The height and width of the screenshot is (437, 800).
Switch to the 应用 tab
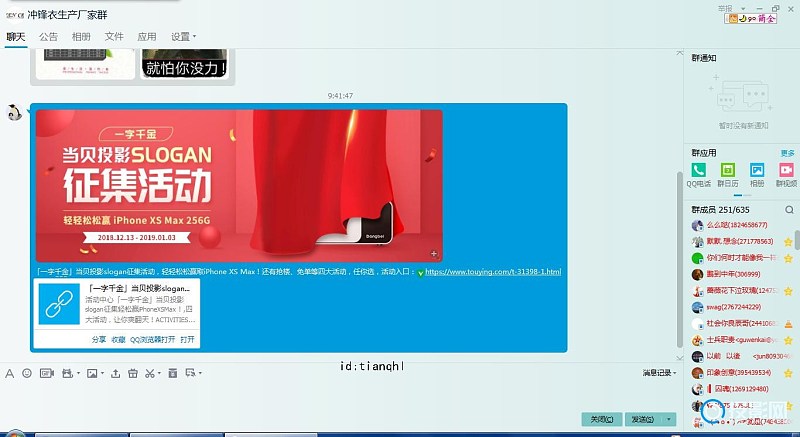coord(147,37)
